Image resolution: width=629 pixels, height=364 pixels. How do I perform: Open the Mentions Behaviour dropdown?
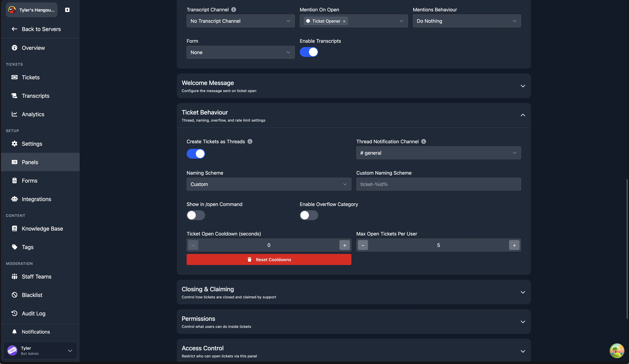(x=467, y=21)
